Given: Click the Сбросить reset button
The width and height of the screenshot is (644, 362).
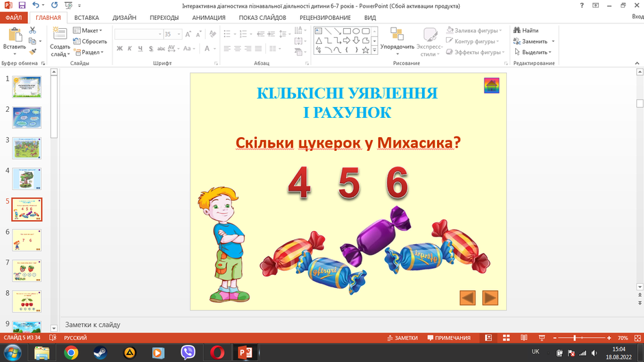Looking at the screenshot, I should 90,41.
